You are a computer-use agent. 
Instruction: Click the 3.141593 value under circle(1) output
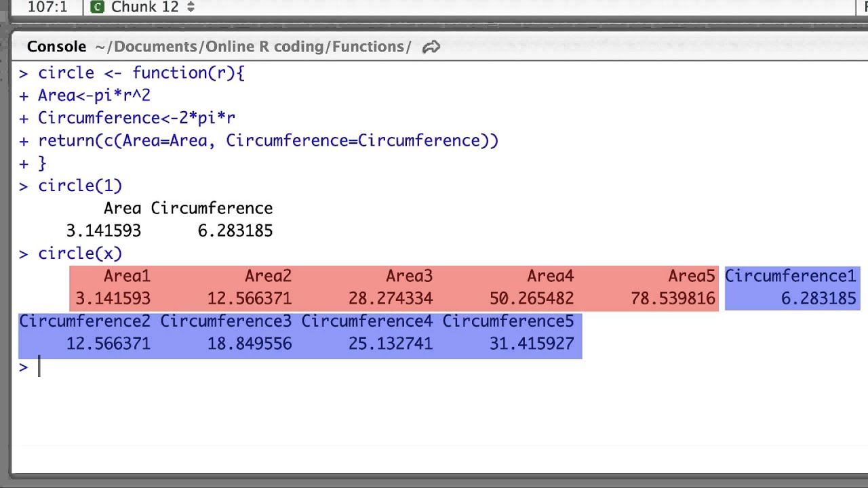(x=103, y=230)
